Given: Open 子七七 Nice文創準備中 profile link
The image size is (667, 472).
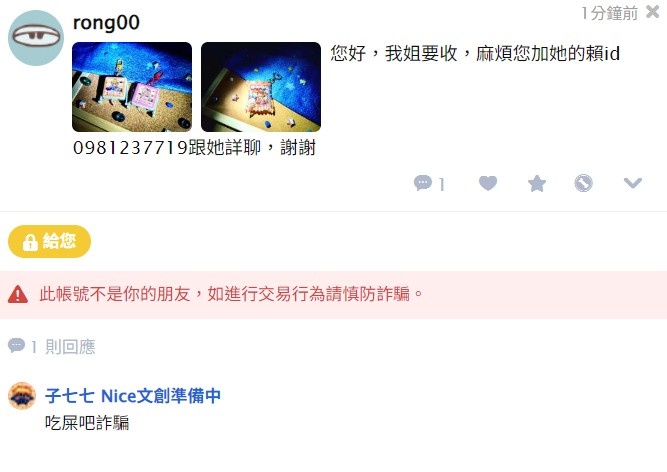Looking at the screenshot, I should (x=133, y=396).
